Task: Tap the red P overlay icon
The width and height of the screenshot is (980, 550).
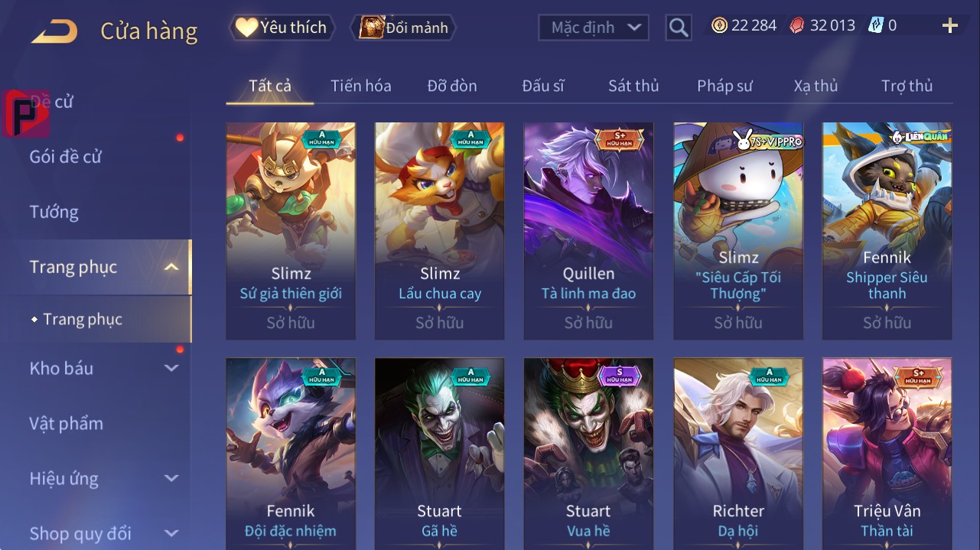Action: (x=25, y=113)
